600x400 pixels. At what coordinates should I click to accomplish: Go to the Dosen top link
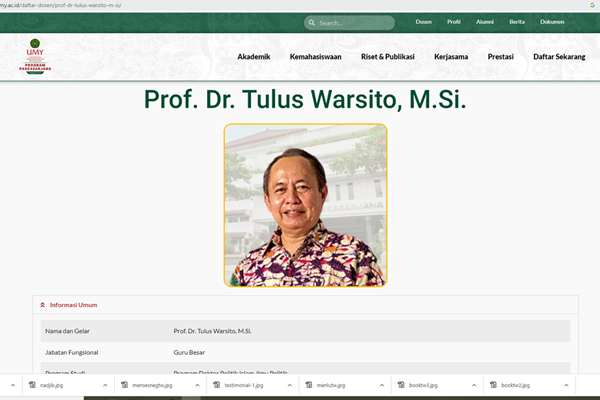[425, 22]
